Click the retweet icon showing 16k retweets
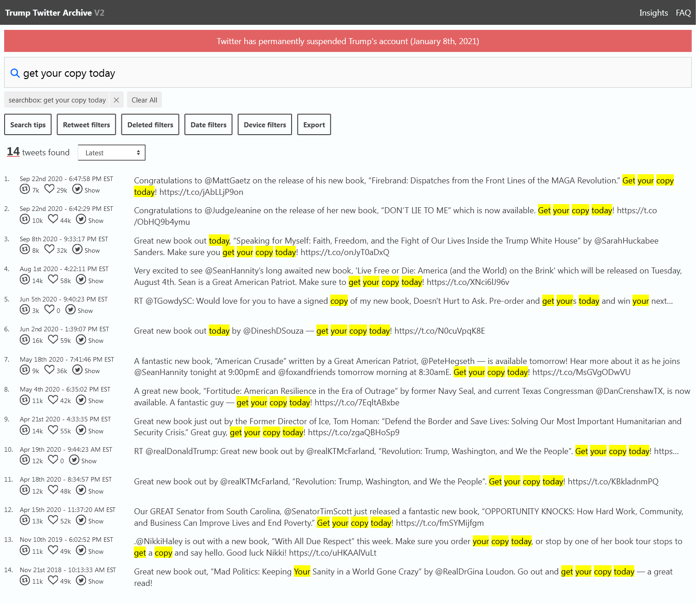 click(25, 339)
